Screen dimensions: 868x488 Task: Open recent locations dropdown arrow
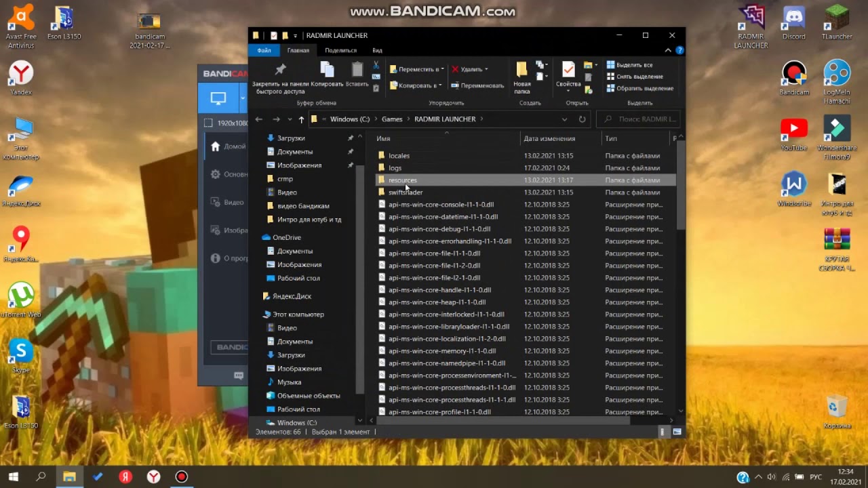[290, 119]
